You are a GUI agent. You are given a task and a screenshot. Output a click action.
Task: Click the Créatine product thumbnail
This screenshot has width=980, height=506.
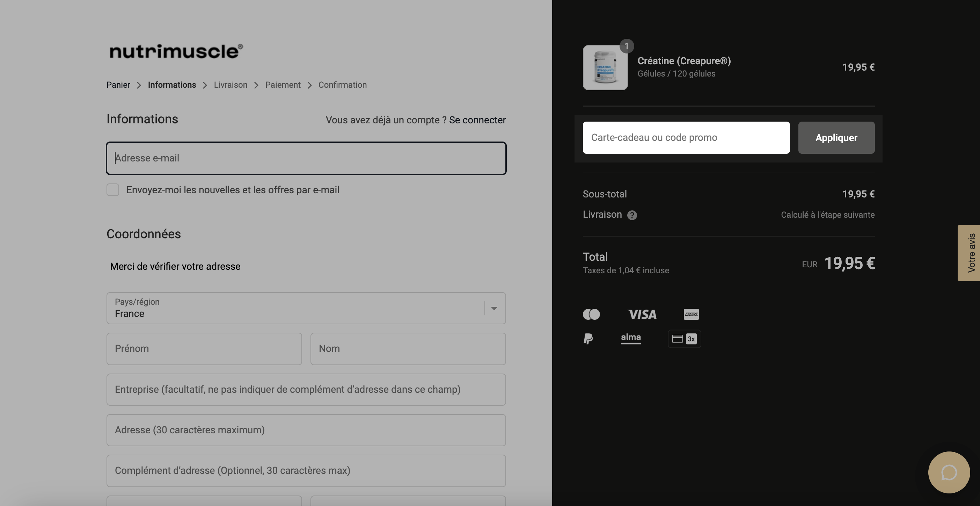(605, 67)
